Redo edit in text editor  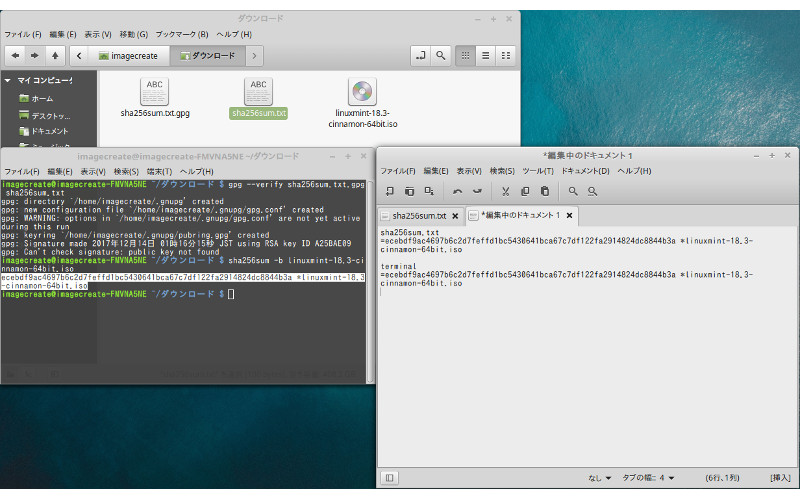coord(477,191)
